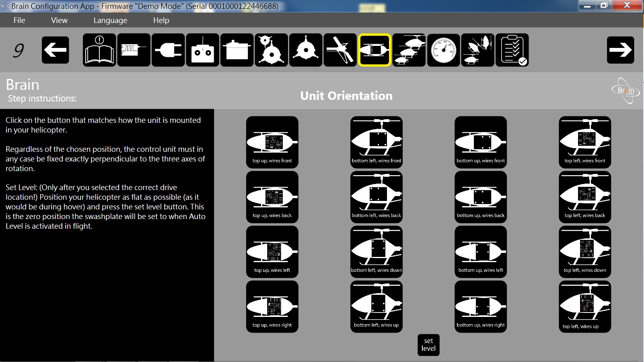This screenshot has width=644, height=362.
Task: Select 'bottom left, wires back' mounting
Action: tap(377, 197)
